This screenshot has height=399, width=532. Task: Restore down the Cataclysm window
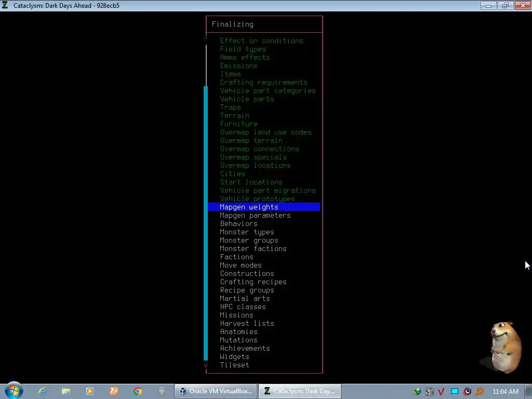[506, 5]
